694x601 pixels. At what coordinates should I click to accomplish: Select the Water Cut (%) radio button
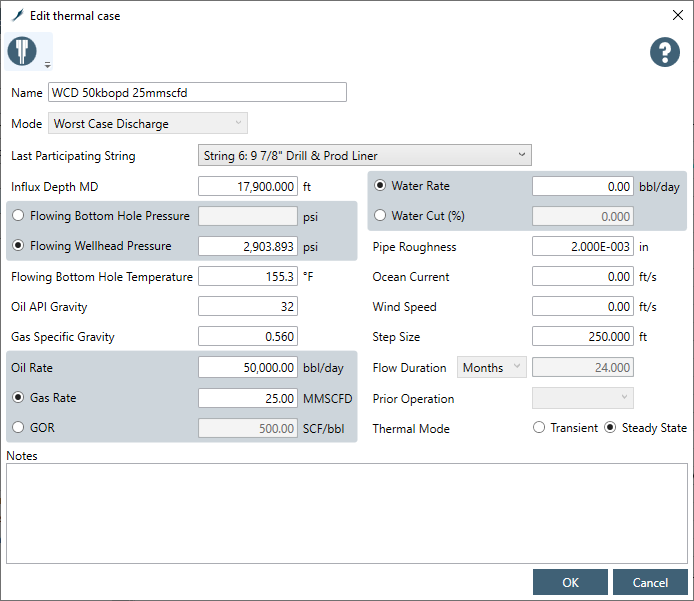[380, 216]
